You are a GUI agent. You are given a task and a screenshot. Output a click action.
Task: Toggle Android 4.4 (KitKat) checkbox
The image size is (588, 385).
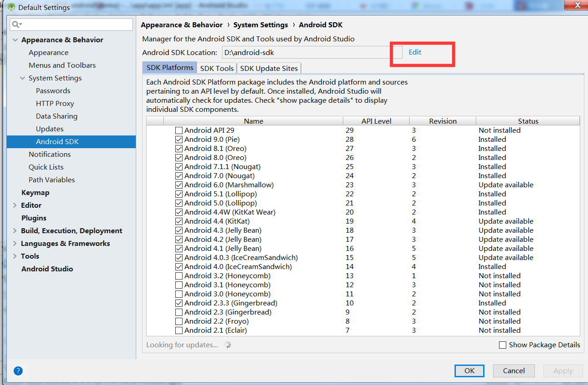(x=179, y=221)
